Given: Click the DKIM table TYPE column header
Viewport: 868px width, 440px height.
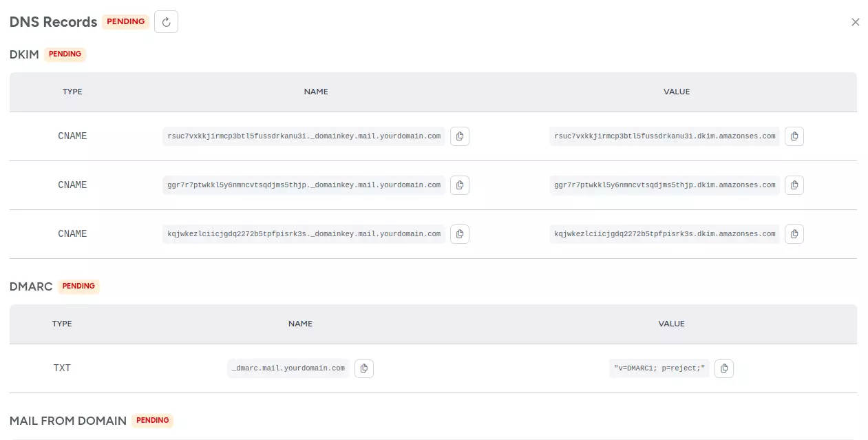Looking at the screenshot, I should [72, 92].
